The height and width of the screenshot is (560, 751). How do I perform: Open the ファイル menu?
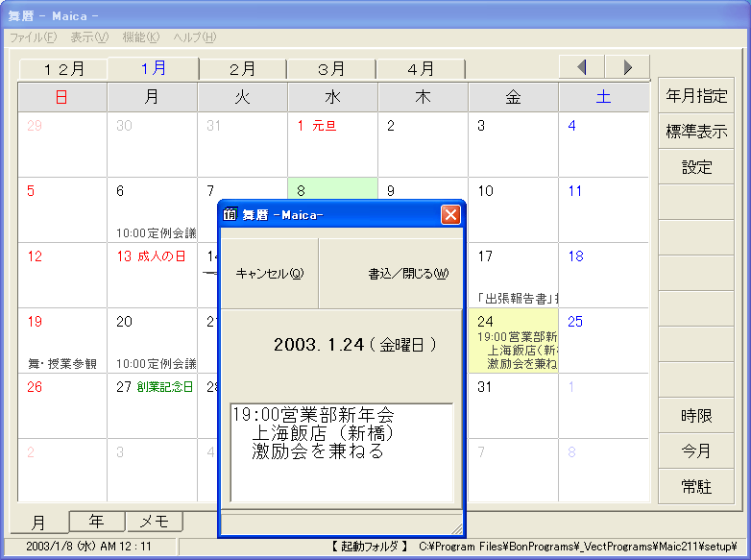(33, 37)
